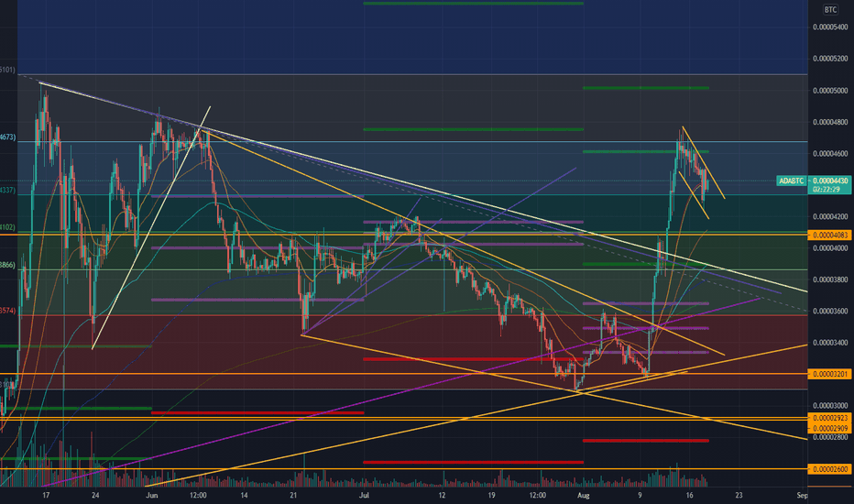This screenshot has height=504, width=854.
Task: Select the orange price label 0.00003201
Action: click(830, 374)
